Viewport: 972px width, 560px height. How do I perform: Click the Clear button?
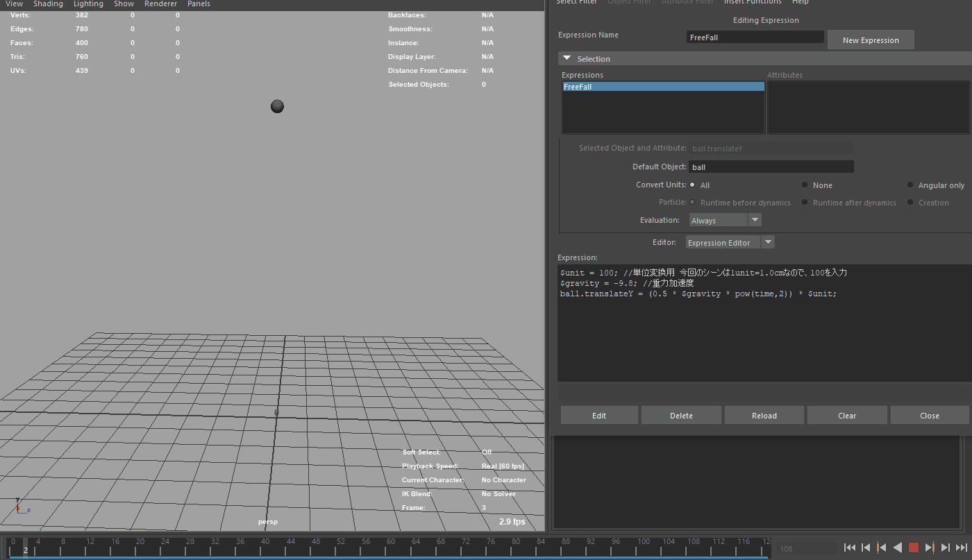tap(847, 415)
